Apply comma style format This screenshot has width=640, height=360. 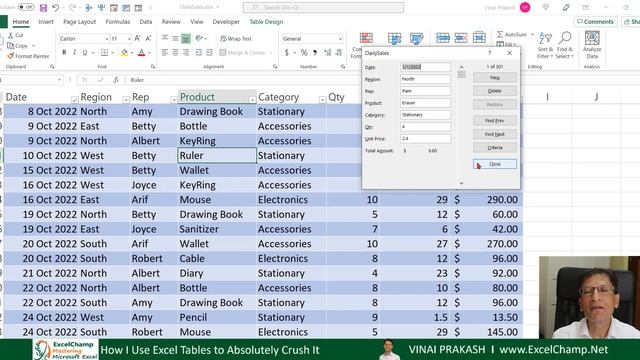tap(315, 53)
